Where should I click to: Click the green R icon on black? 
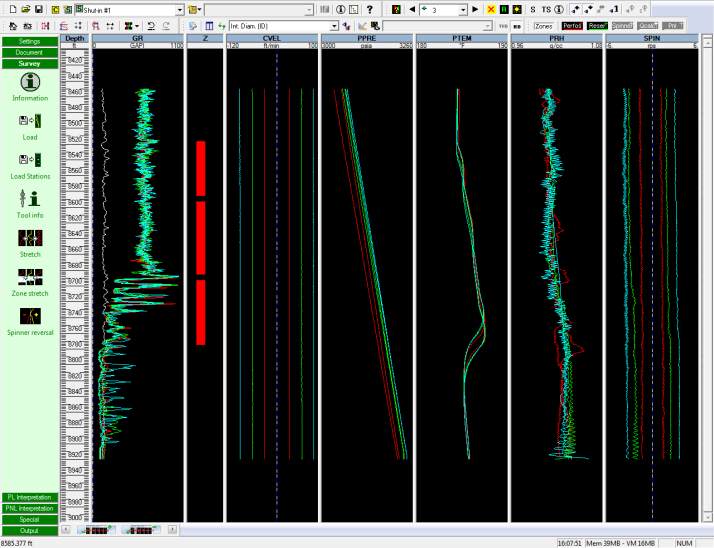[x=504, y=9]
